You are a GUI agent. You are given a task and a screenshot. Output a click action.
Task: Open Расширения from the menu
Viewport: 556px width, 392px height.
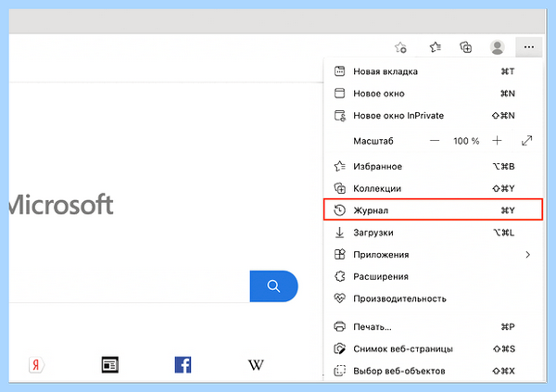(434, 276)
